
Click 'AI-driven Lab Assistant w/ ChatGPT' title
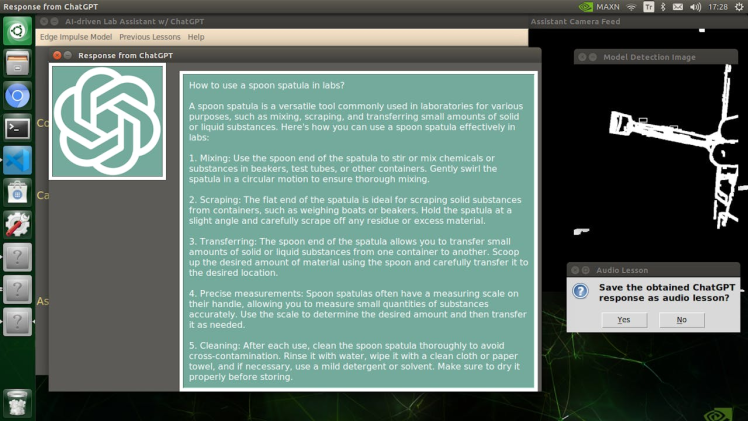click(135, 21)
